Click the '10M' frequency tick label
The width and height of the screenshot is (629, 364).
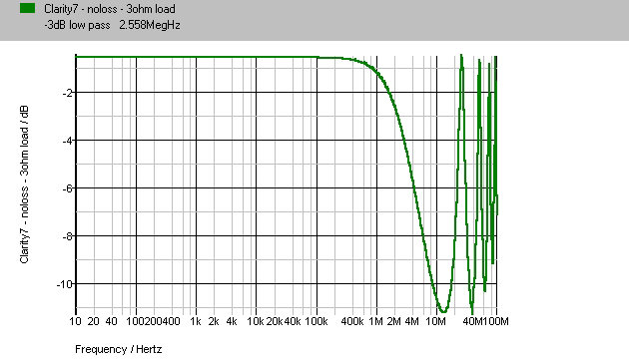(435, 321)
